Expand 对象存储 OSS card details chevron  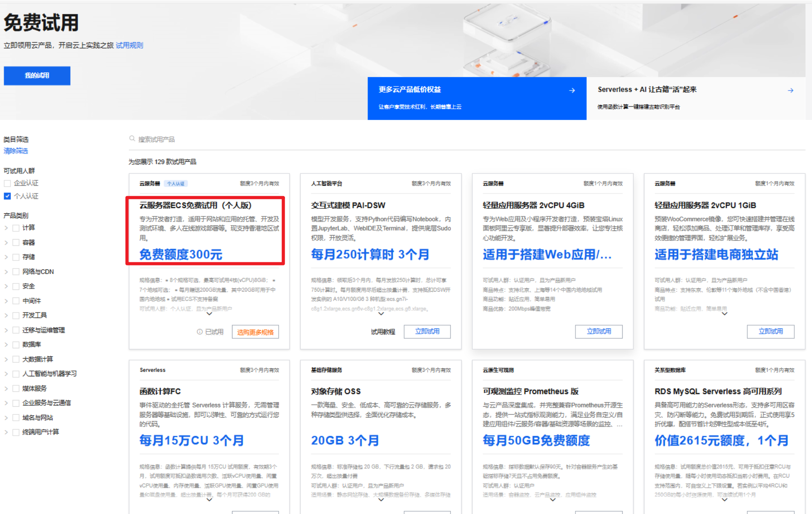[381, 500]
